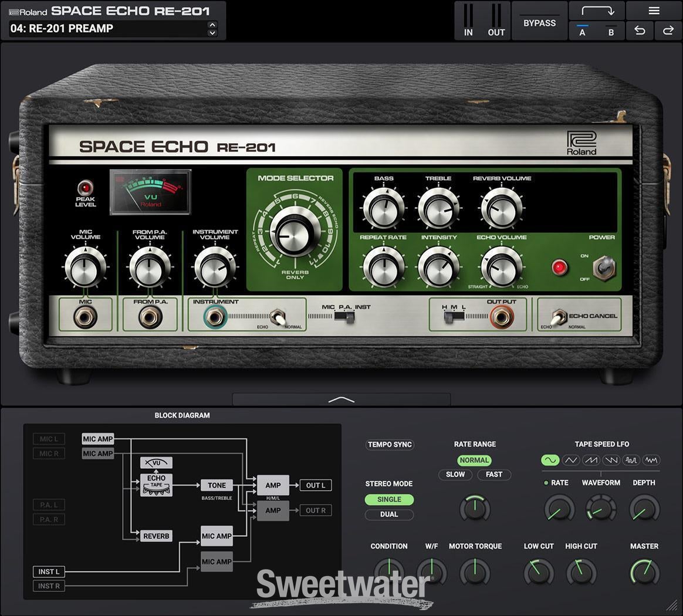This screenshot has width=683, height=616.
Task: Click the A-to-B copy arrow icon
Action: tap(597, 10)
